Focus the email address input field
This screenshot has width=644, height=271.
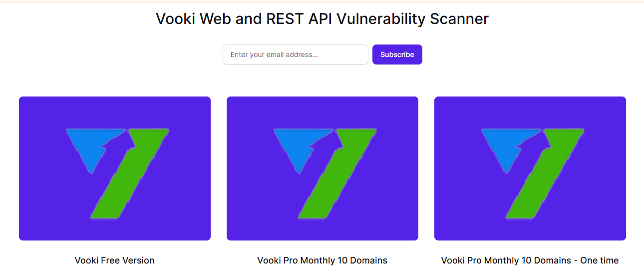[x=295, y=54]
